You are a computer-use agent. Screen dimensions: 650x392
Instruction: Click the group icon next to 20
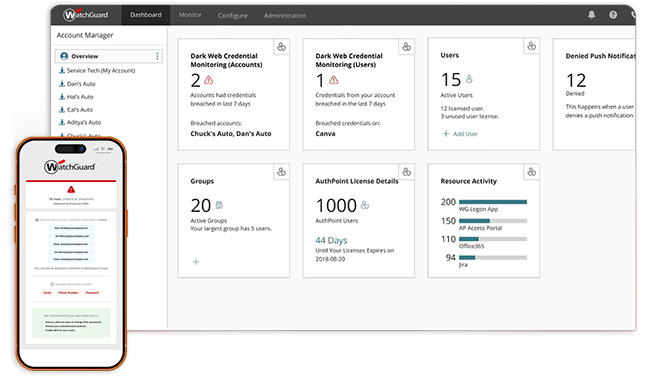click(219, 205)
